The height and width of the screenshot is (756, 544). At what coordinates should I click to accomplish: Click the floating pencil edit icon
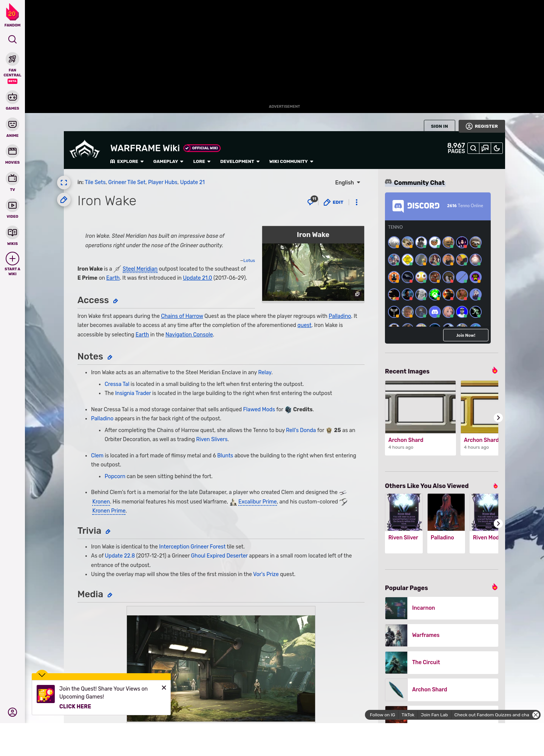tap(64, 200)
